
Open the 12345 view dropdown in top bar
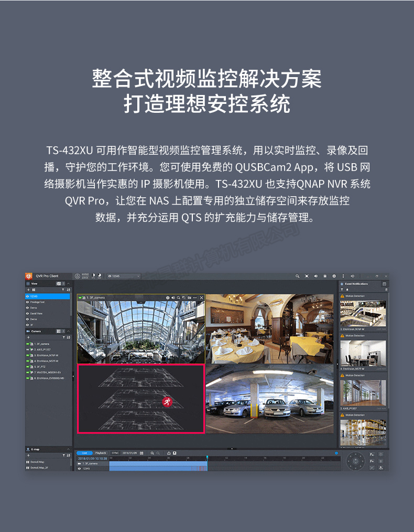click(124, 276)
